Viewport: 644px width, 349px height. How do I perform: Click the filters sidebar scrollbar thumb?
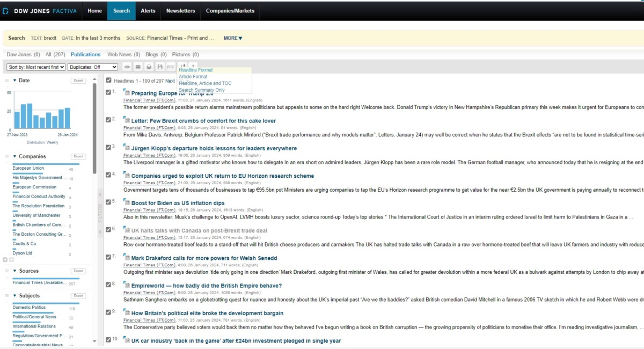(94, 129)
